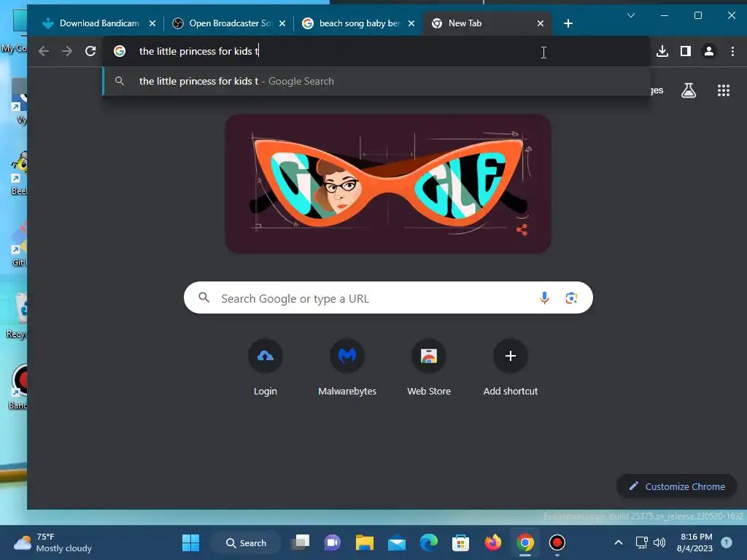Screen dimensions: 747x560
Task: Click the Google Doodle image
Action: 388,184
